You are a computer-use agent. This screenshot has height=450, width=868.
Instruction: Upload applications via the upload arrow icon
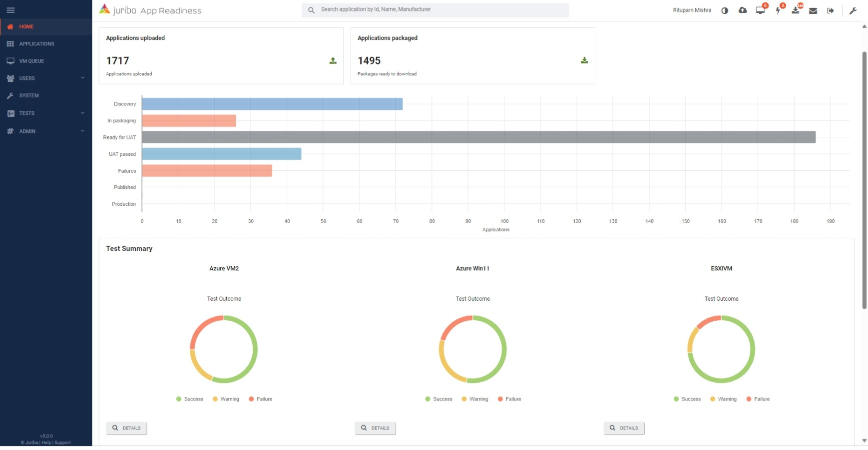click(x=332, y=60)
